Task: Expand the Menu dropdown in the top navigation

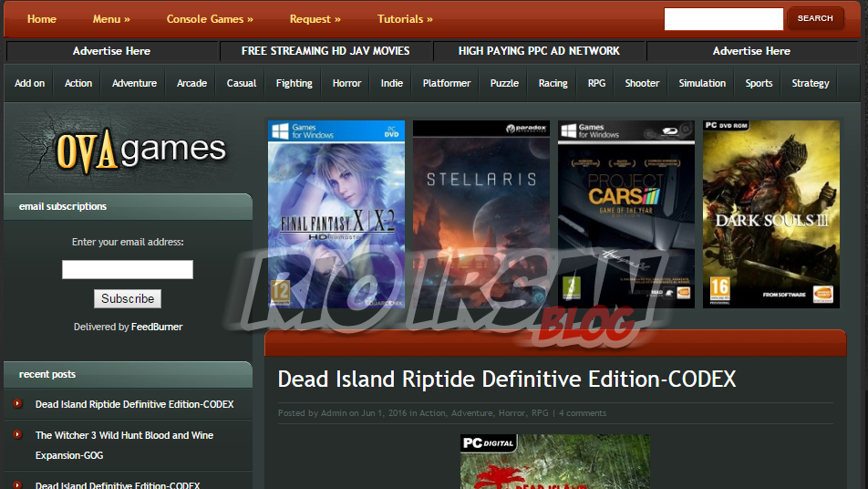Action: [111, 19]
